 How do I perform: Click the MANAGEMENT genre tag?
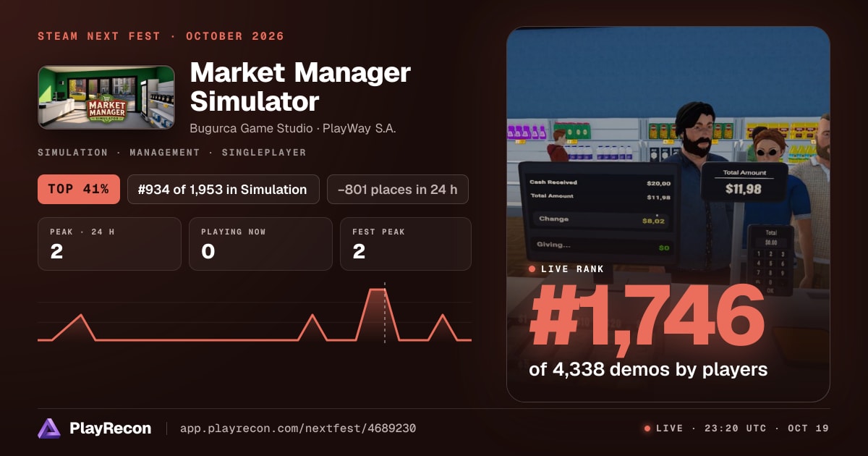coord(164,153)
